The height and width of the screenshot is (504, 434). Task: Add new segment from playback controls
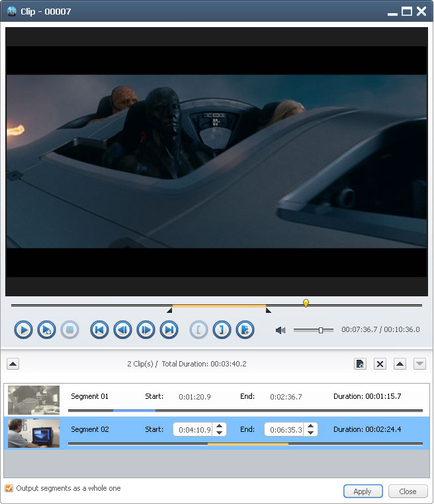coord(245,330)
